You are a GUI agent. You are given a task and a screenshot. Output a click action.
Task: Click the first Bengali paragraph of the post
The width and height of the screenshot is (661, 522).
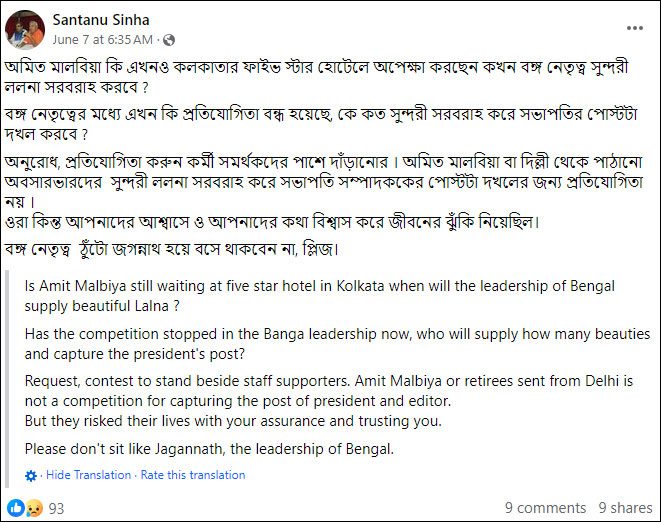[320, 78]
